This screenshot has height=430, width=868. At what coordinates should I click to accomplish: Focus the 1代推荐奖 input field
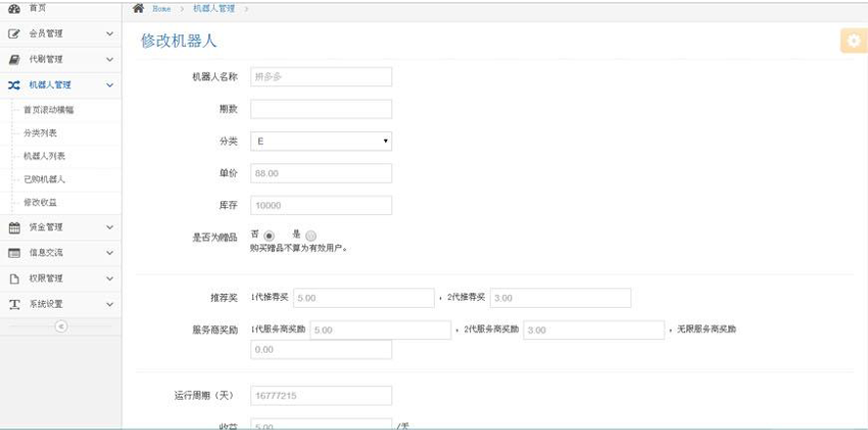[364, 298]
